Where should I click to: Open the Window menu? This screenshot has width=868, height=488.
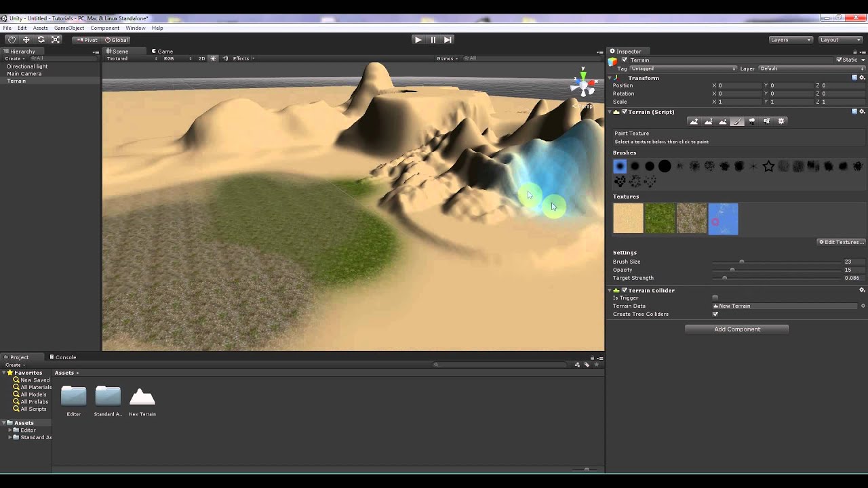coord(135,28)
